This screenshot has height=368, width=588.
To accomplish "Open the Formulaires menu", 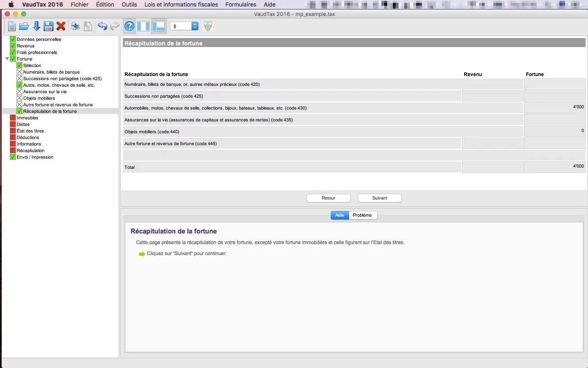I will tap(241, 4).
